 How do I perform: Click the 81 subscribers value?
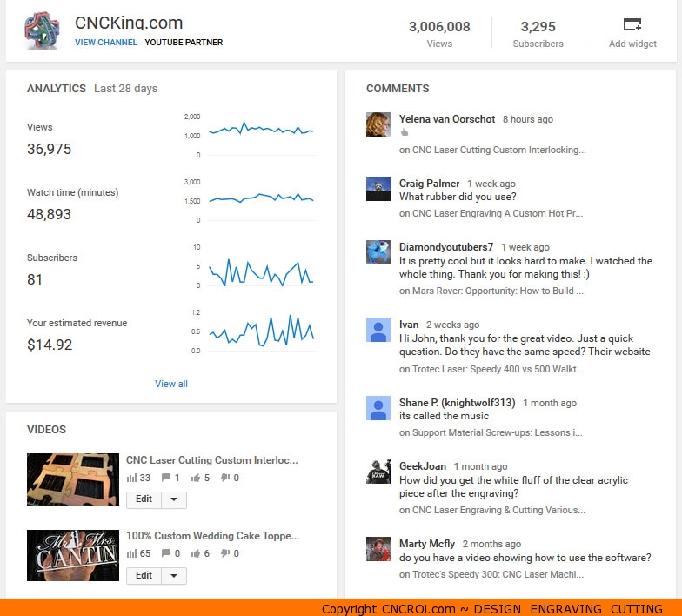[35, 279]
